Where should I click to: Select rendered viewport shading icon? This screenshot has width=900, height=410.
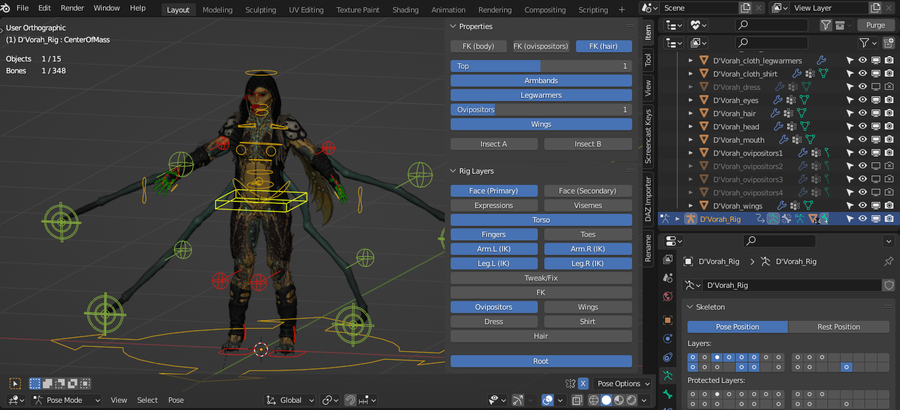631,400
